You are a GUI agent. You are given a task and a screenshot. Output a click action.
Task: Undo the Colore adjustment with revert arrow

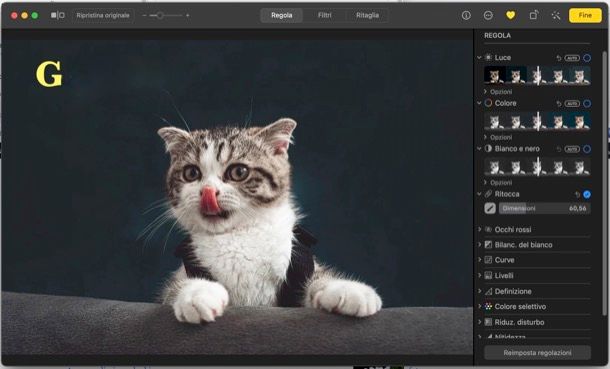559,103
